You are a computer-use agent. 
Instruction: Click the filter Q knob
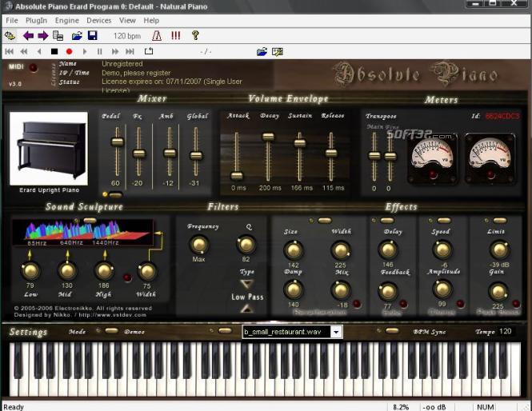(x=246, y=245)
